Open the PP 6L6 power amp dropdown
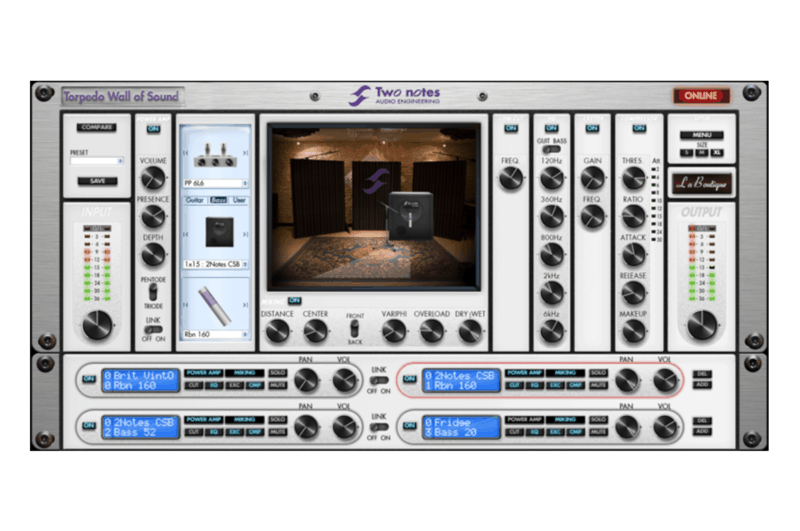800x531 pixels. 215,183
